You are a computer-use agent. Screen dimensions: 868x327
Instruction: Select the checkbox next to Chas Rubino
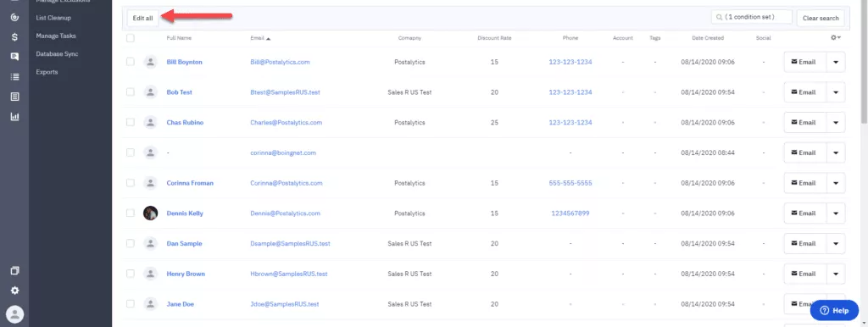click(x=130, y=122)
